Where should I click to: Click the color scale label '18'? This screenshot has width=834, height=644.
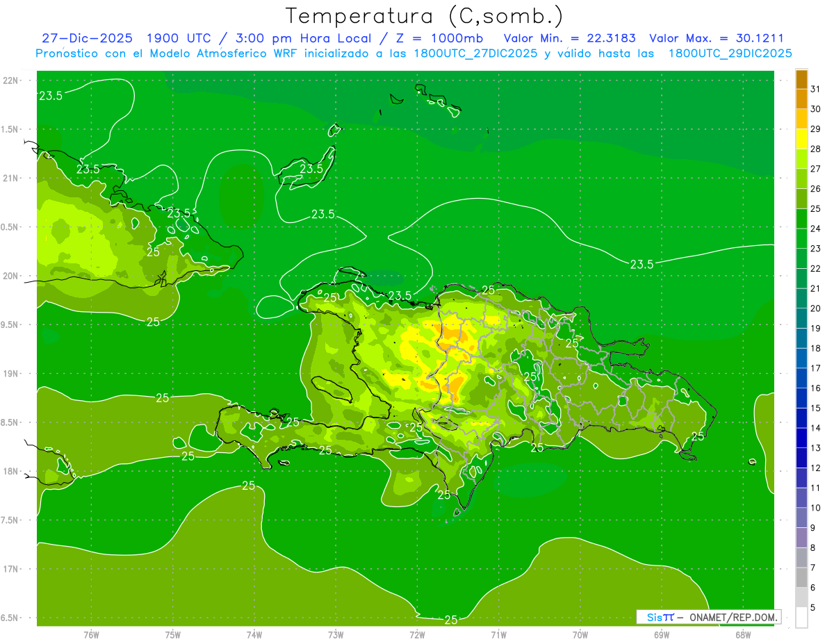point(815,348)
